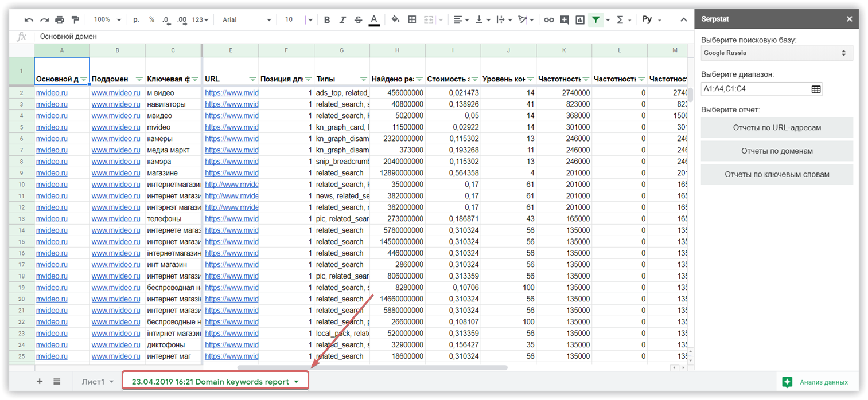868x400 pixels.
Task: Format as percent
Action: 151,19
